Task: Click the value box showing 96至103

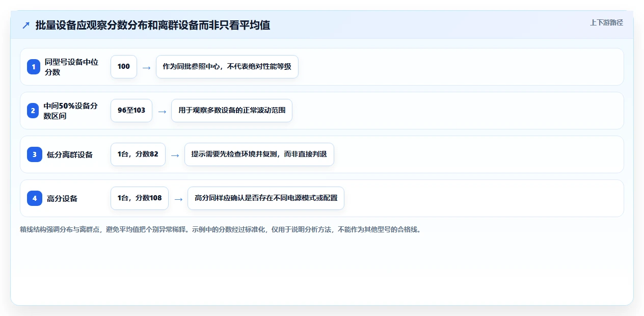Action: click(131, 111)
